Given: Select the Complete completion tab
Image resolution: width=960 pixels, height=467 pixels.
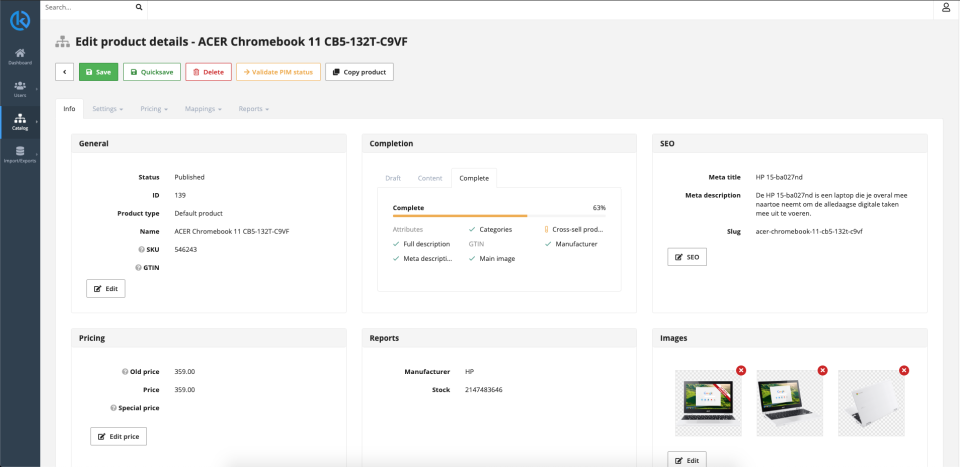Looking at the screenshot, I should pyautogui.click(x=474, y=178).
